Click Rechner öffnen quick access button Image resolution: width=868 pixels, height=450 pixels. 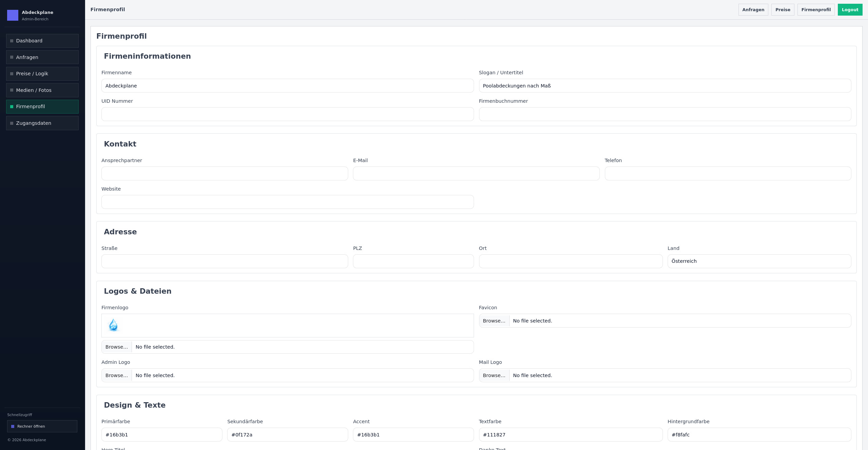point(42,426)
